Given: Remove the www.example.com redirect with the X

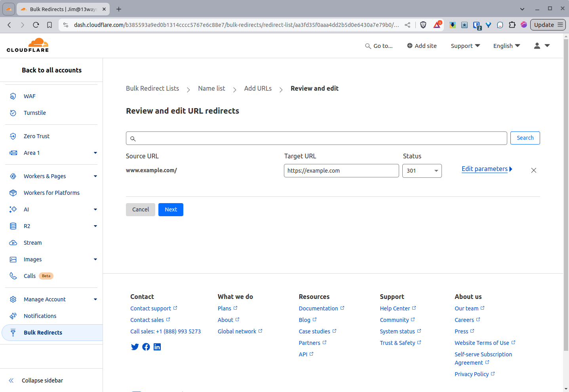Looking at the screenshot, I should pyautogui.click(x=533, y=170).
